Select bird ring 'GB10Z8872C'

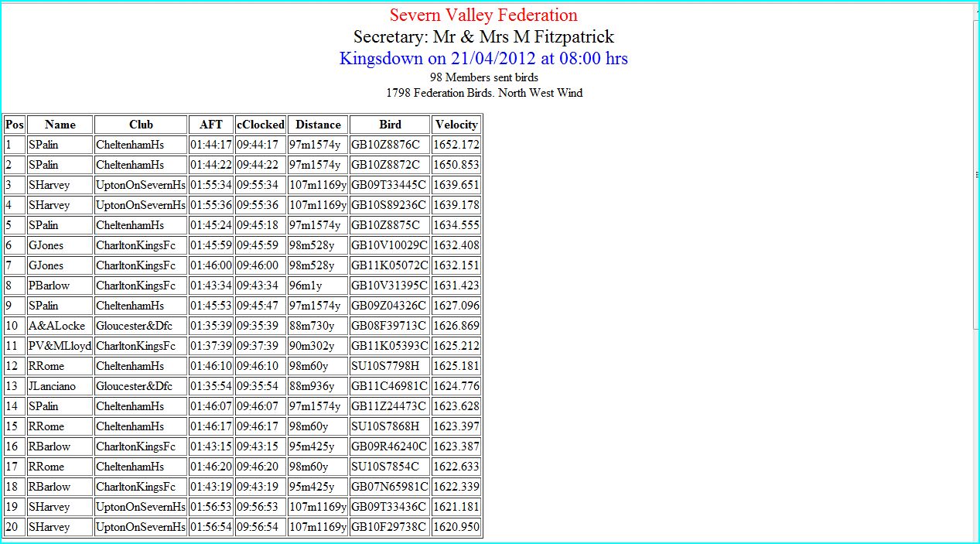pyautogui.click(x=391, y=165)
